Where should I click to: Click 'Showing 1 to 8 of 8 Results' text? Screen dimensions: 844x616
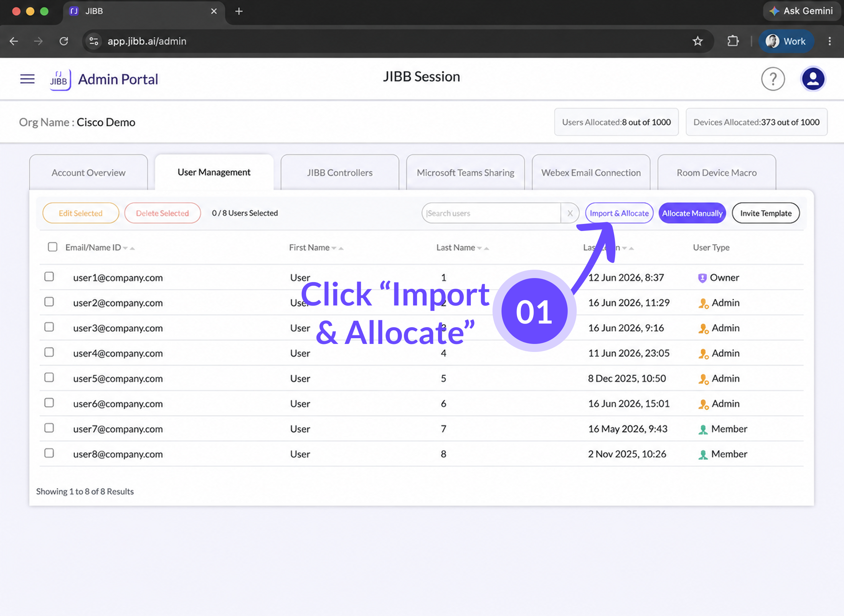point(85,491)
